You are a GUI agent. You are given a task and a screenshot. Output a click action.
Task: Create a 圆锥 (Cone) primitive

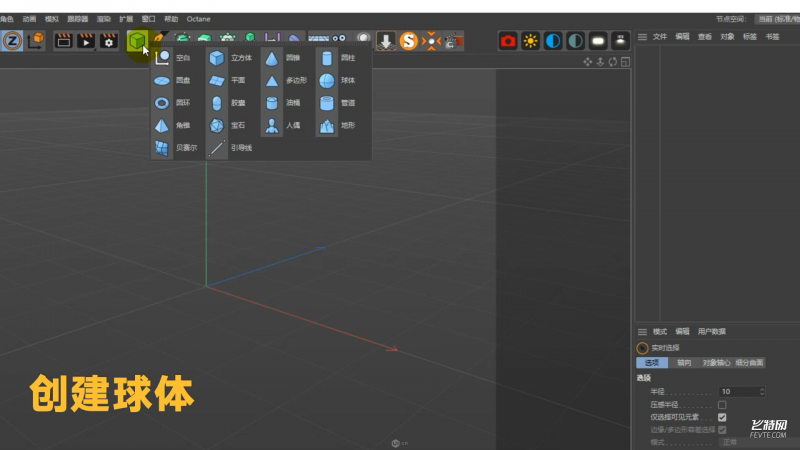click(x=284, y=58)
